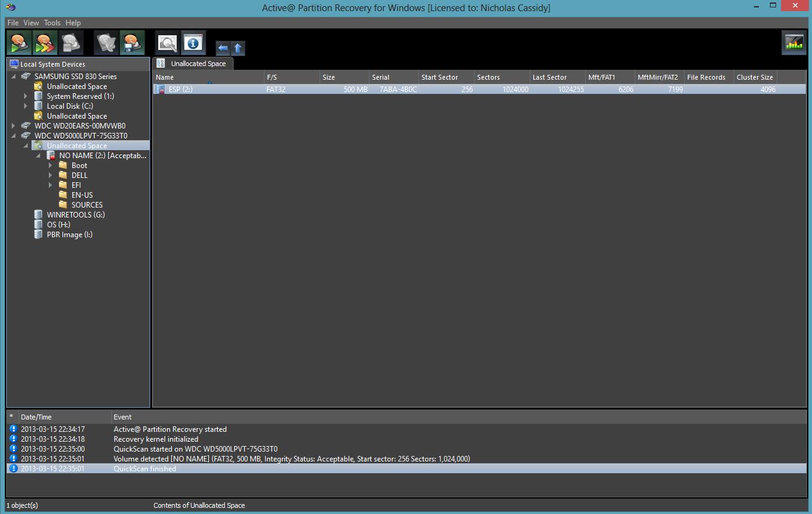Click the 500 MB size value
The width and height of the screenshot is (812, 514).
coord(355,90)
